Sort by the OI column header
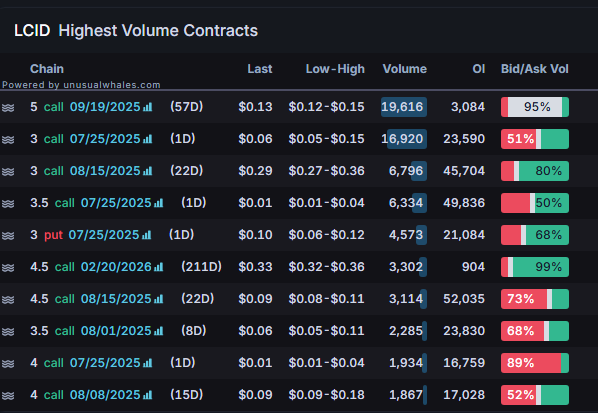Image resolution: width=598 pixels, height=413 pixels. (x=479, y=69)
